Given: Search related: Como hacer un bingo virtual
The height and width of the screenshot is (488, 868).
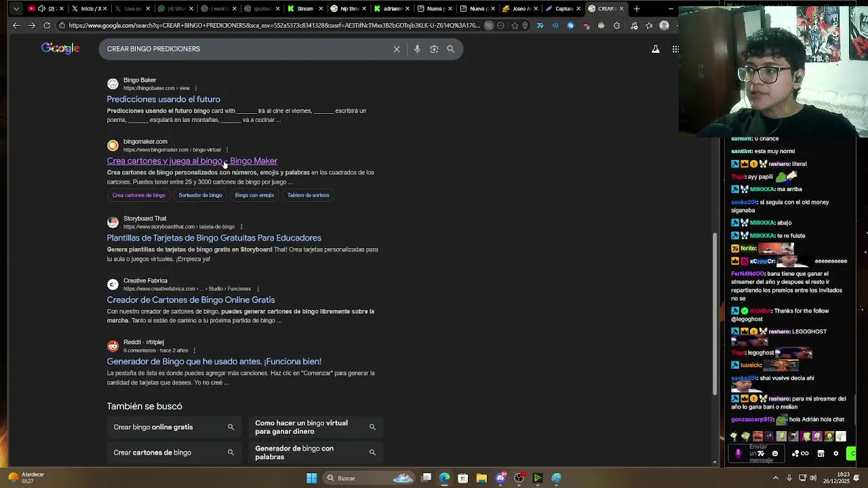Looking at the screenshot, I should pyautogui.click(x=316, y=427).
